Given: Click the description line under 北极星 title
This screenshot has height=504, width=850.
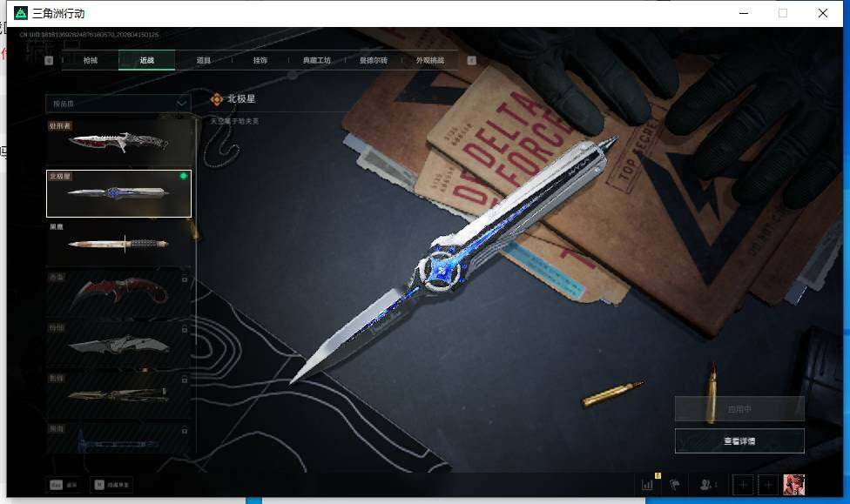Looking at the screenshot, I should [235, 121].
